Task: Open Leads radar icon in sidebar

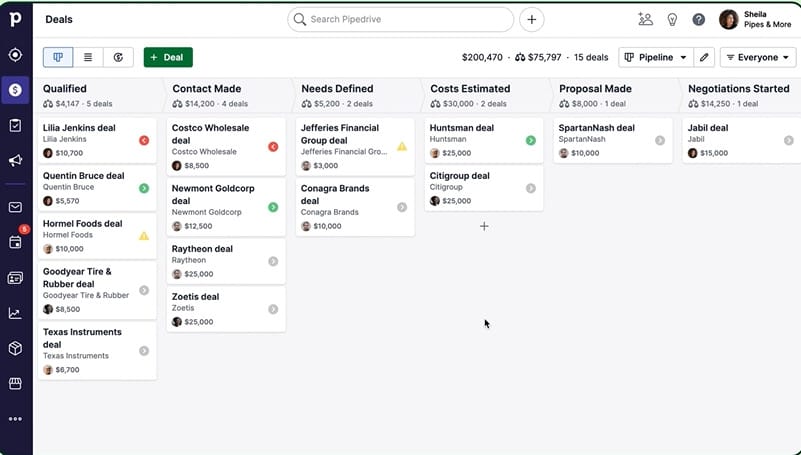Action: 15,55
